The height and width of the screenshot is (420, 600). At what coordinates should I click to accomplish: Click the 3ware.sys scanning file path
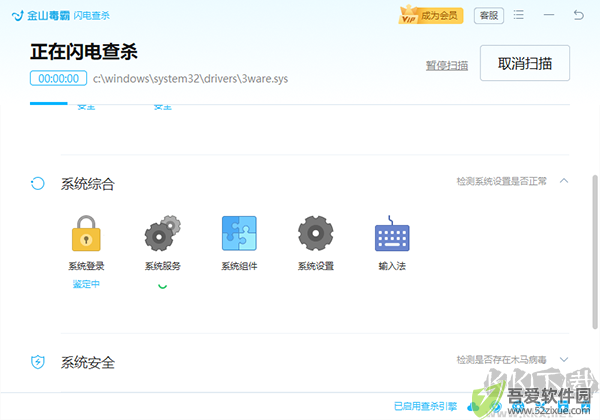pos(190,79)
